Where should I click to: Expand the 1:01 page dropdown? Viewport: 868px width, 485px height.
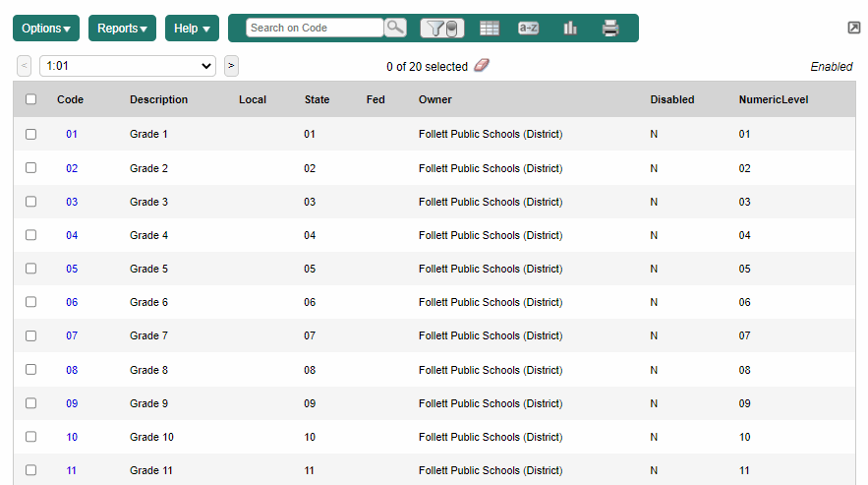(x=128, y=66)
